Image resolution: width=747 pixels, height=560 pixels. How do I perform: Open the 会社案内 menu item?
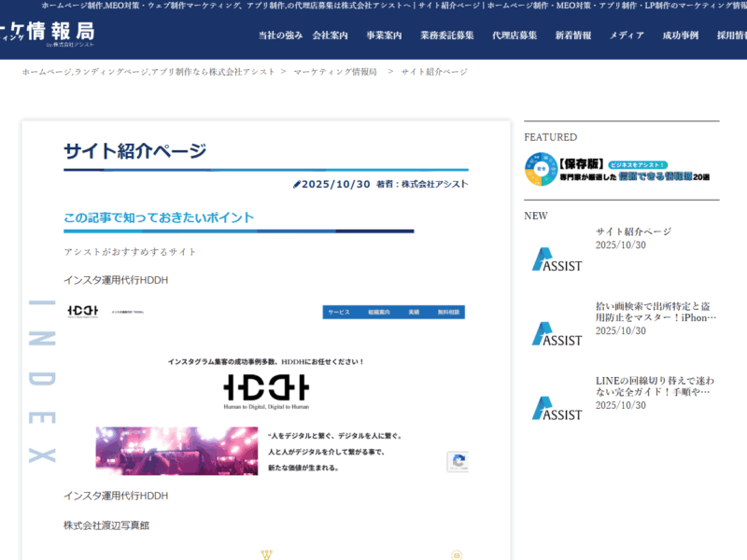(x=330, y=35)
